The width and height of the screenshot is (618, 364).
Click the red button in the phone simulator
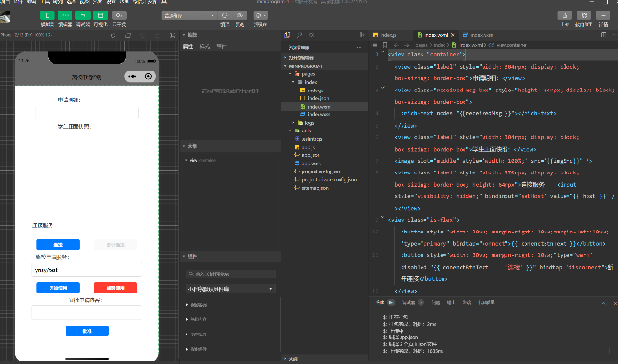point(116,288)
